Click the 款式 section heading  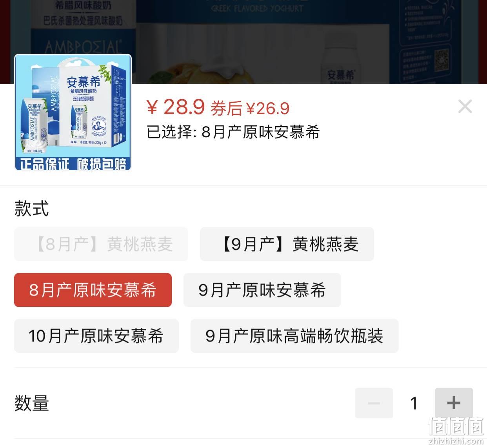click(x=32, y=209)
